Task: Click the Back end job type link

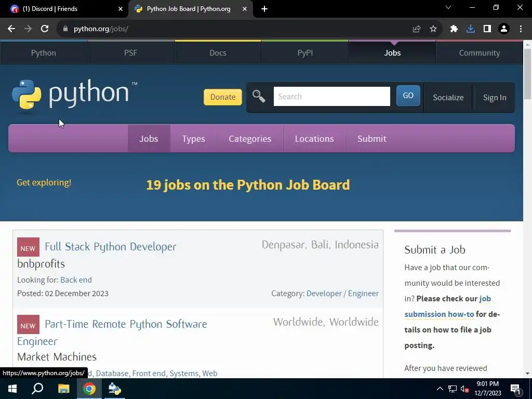Action: 76,280
